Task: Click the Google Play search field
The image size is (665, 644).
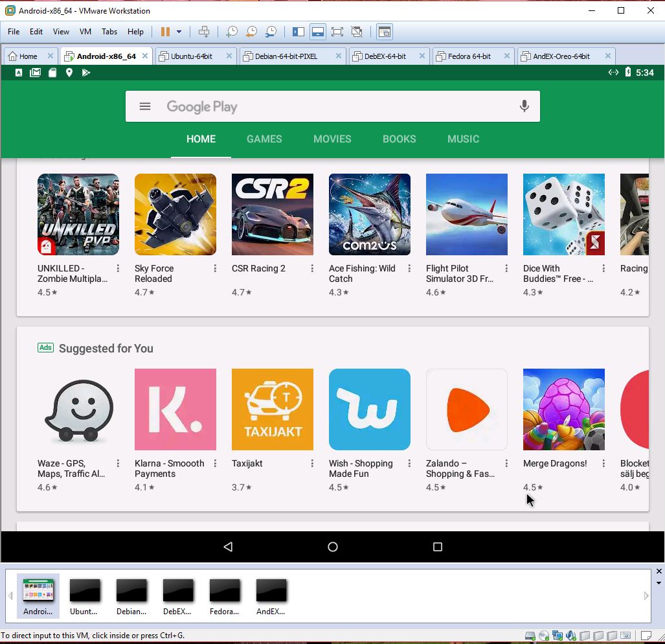Action: [333, 106]
